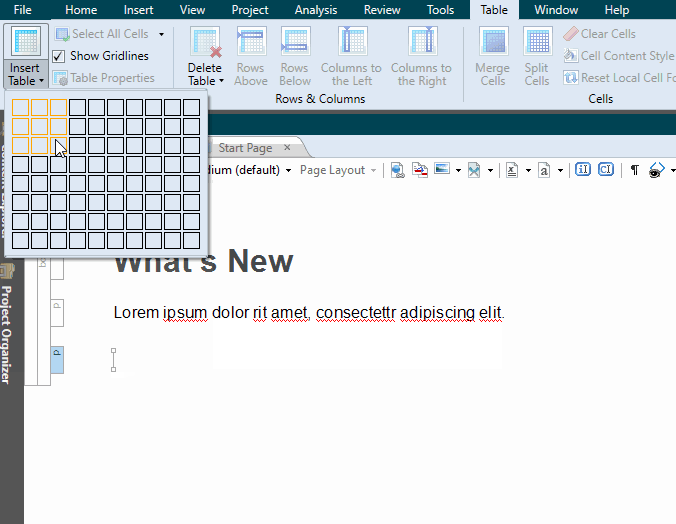Click Split Cells icon
Screen dimensions: 676x524
[x=537, y=42]
